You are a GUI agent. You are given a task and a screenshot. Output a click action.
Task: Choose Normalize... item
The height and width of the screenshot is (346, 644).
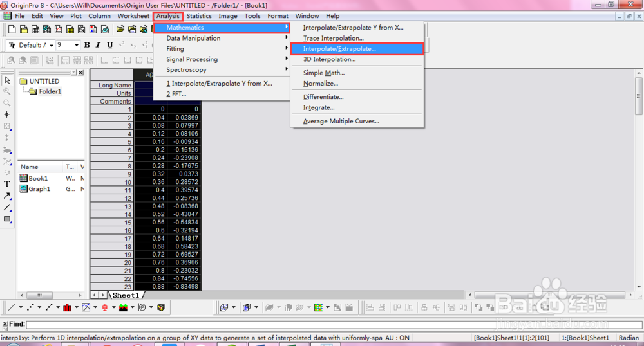(357, 84)
